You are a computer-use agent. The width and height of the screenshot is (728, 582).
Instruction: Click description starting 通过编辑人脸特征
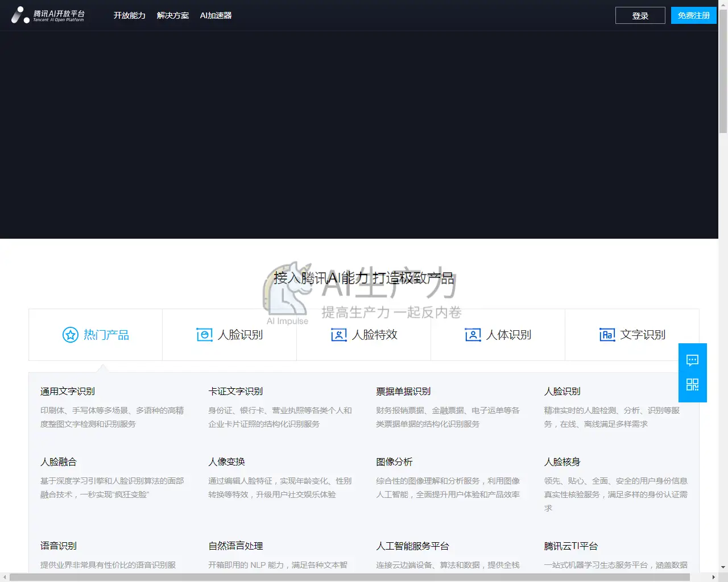click(x=280, y=488)
